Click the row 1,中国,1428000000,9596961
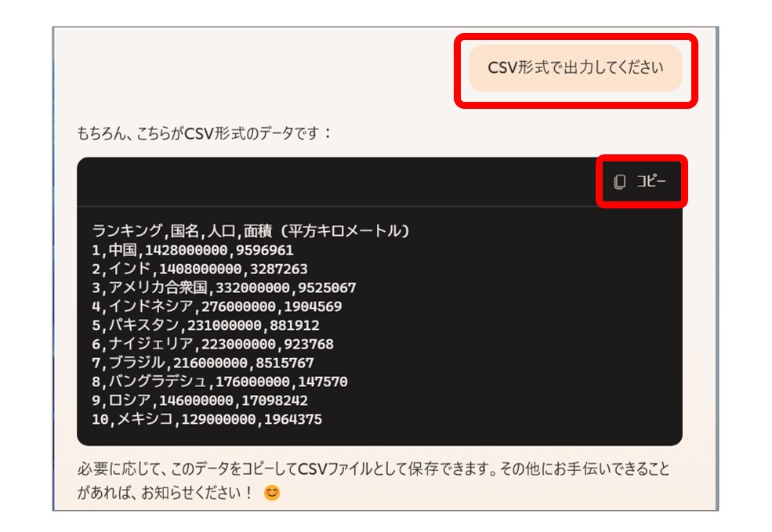Image resolution: width=772 pixels, height=532 pixels. pyautogui.click(x=193, y=250)
